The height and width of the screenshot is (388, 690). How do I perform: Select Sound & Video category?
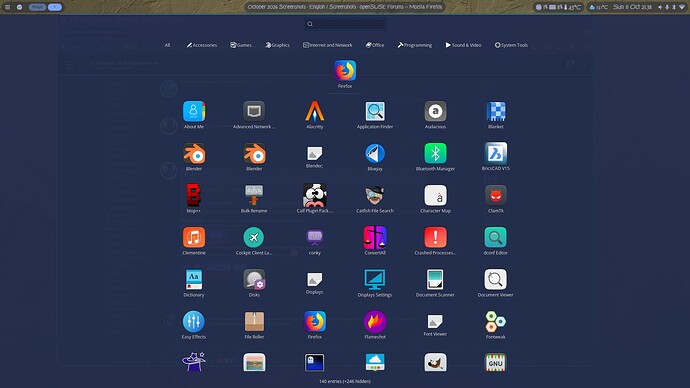[x=463, y=45]
